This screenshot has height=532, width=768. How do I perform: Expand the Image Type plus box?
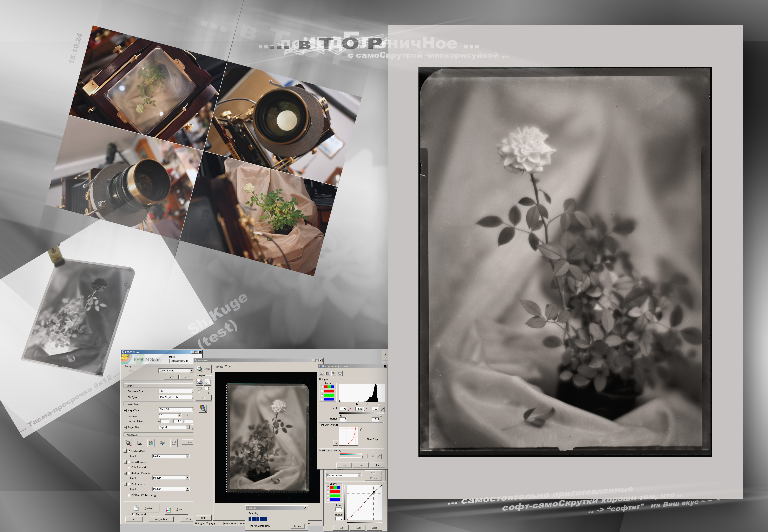point(125,410)
